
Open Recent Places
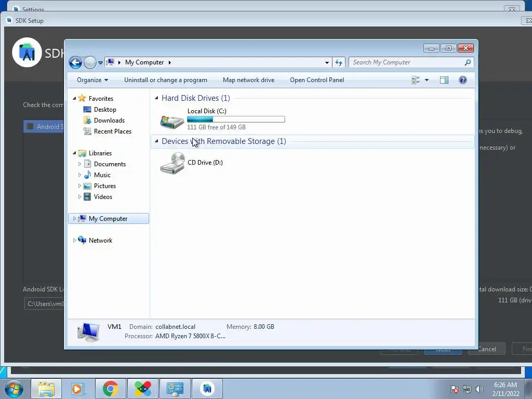(x=112, y=131)
